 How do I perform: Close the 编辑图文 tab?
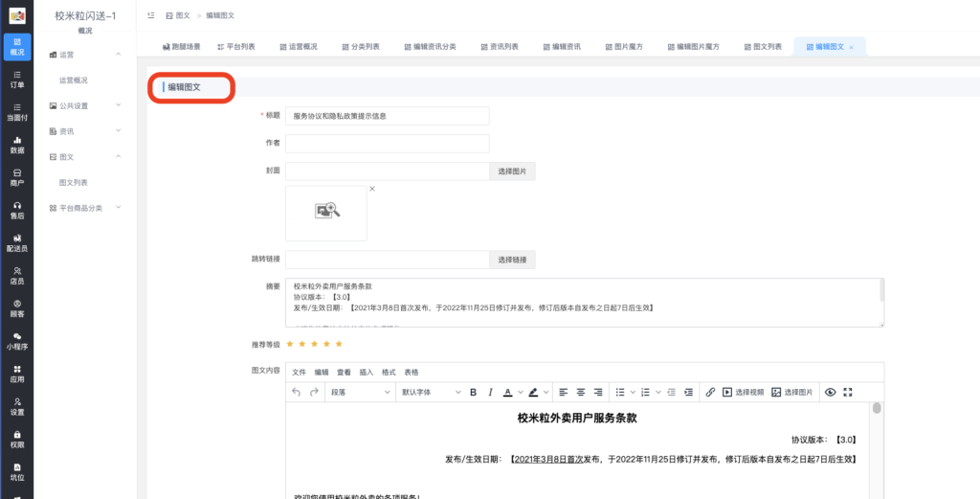click(851, 48)
